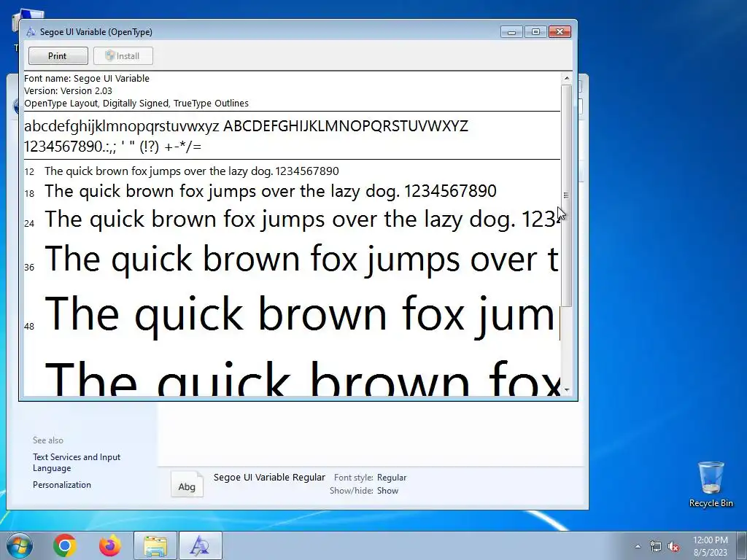Viewport: 747px width, 560px height.
Task: Click the numerals and punctuation sample line
Action: click(113, 146)
